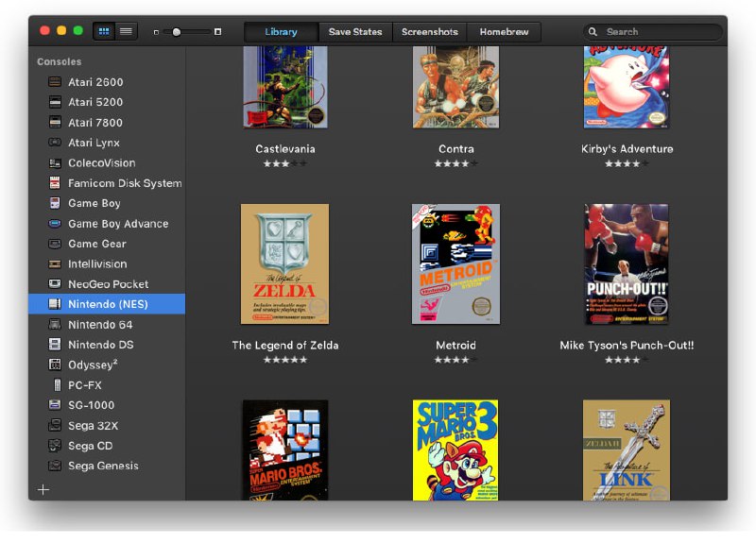Screen dimensions: 756x543
Task: Open the Save States tab
Action: pos(355,32)
